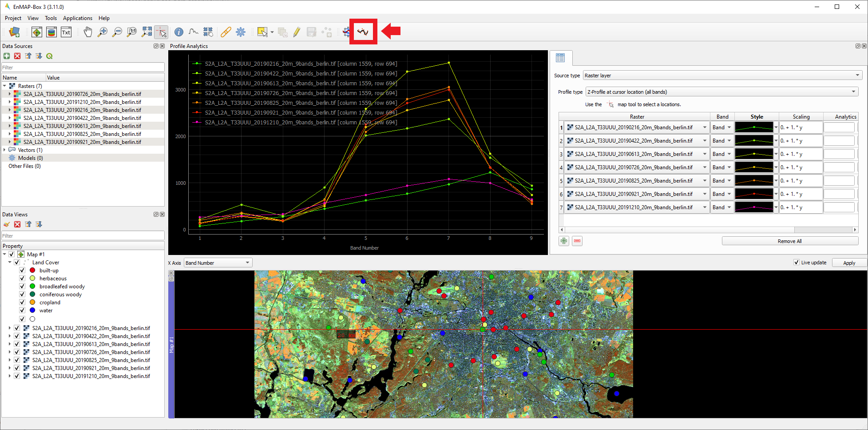This screenshot has height=430, width=868.
Task: Open the Tools menu
Action: pos(51,18)
